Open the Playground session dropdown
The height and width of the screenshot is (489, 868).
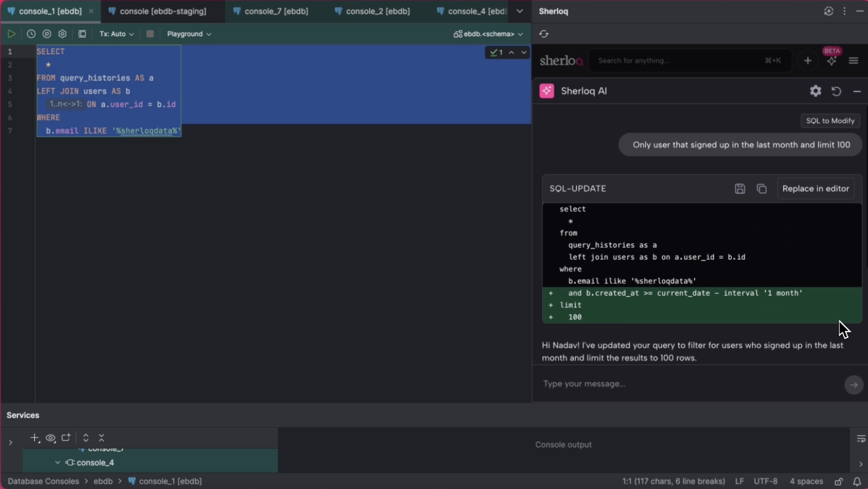tap(189, 34)
